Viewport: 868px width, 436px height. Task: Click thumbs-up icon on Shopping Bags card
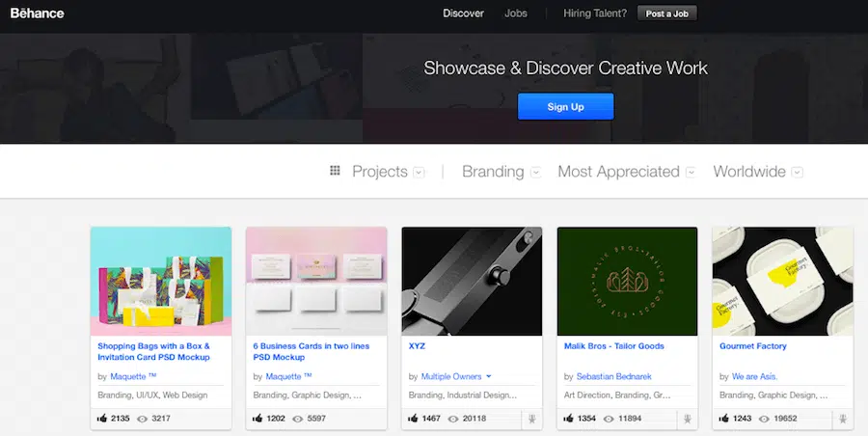pyautogui.click(x=103, y=419)
